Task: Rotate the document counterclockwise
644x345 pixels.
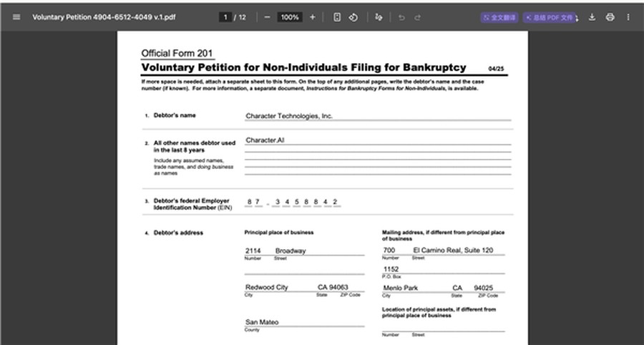Action: (x=353, y=17)
